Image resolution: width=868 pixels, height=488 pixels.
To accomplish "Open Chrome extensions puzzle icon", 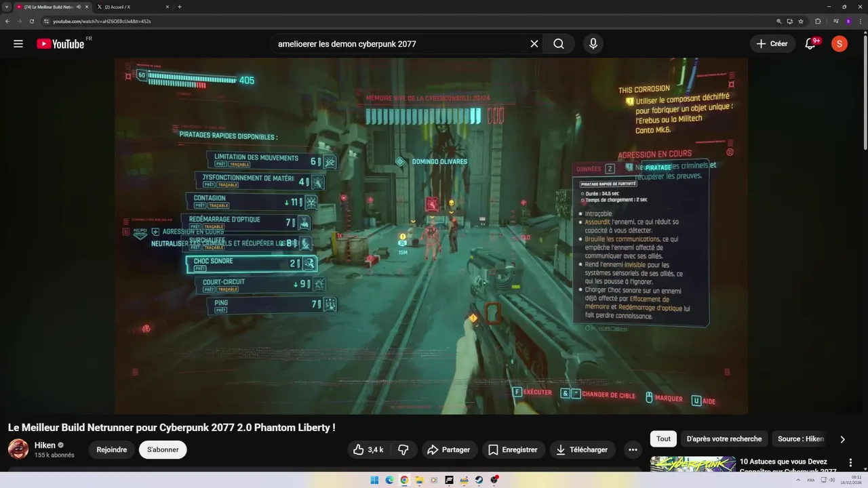I will click(x=818, y=21).
